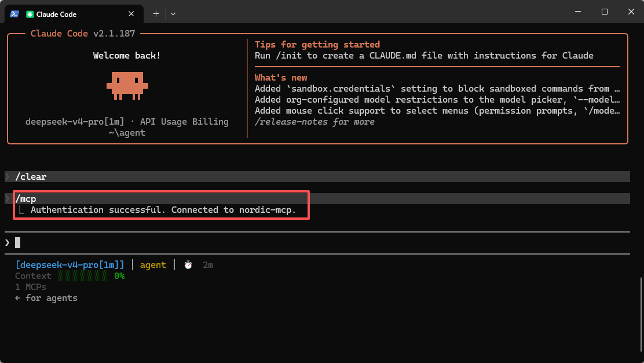644x363 pixels.
Task: Click the /clear command line
Action: click(317, 176)
